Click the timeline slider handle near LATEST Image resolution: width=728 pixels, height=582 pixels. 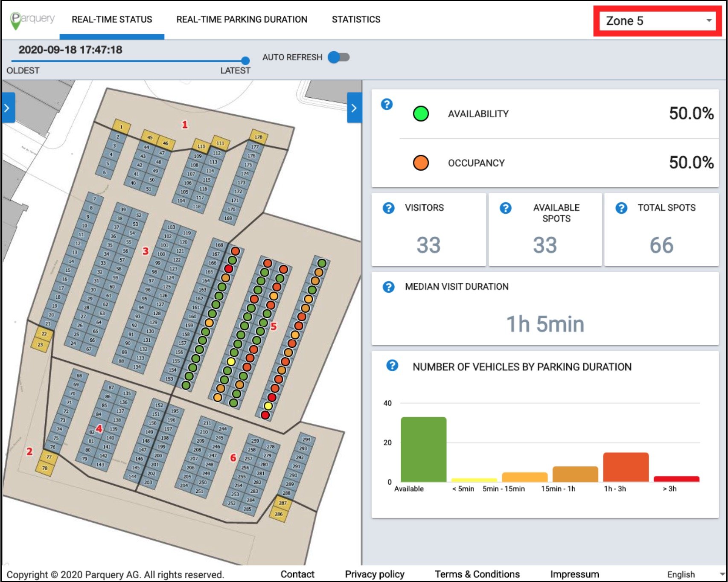coord(245,61)
